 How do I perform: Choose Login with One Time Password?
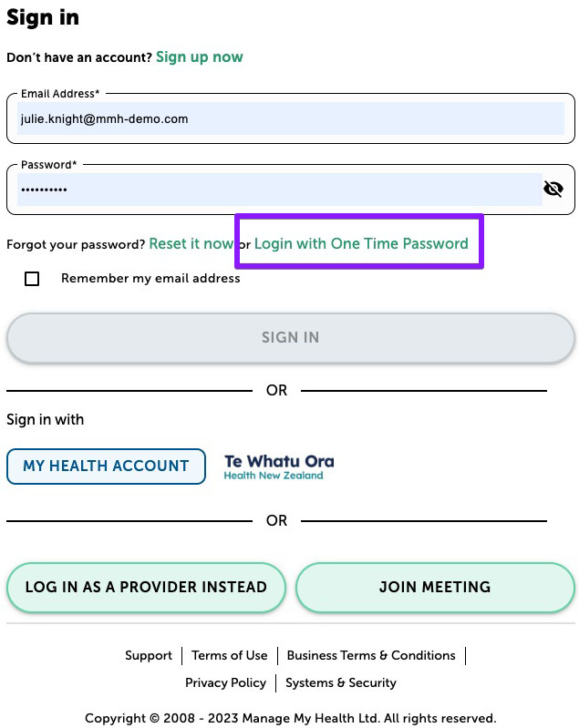tap(361, 244)
